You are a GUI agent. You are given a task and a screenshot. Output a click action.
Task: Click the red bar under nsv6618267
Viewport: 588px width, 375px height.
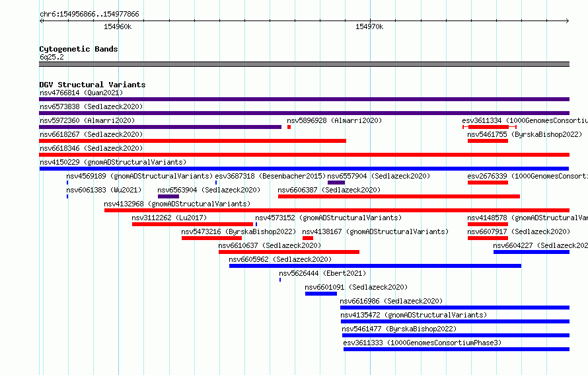coord(192,141)
